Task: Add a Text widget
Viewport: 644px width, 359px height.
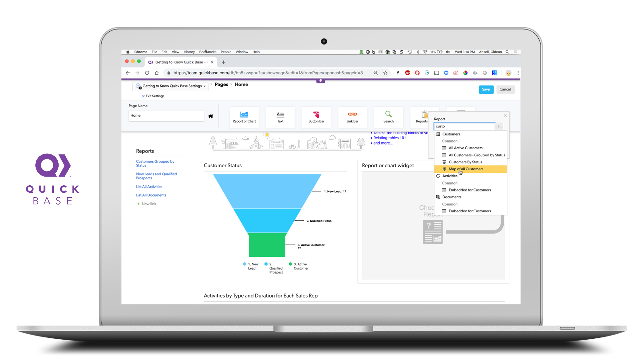Action: tap(280, 117)
